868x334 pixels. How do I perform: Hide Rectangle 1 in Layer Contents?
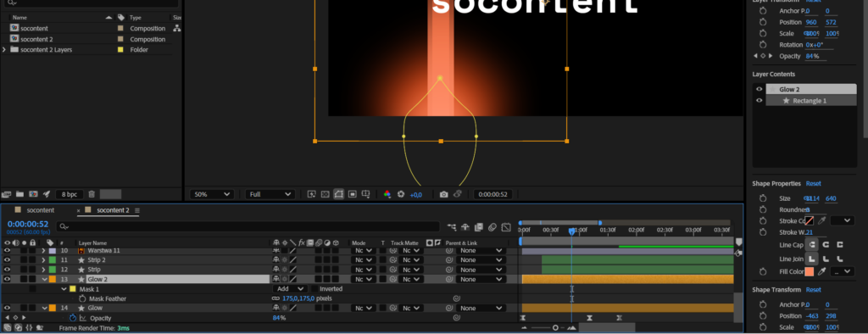click(759, 100)
